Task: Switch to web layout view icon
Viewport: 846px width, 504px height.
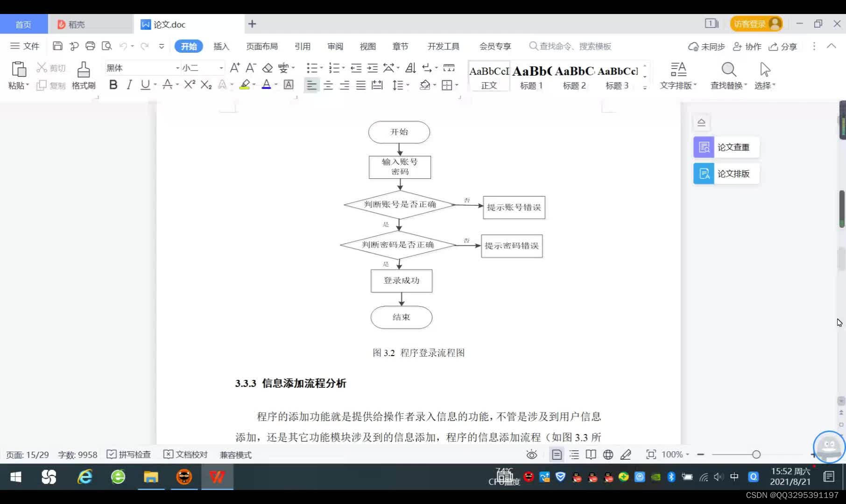Action: pos(608,455)
